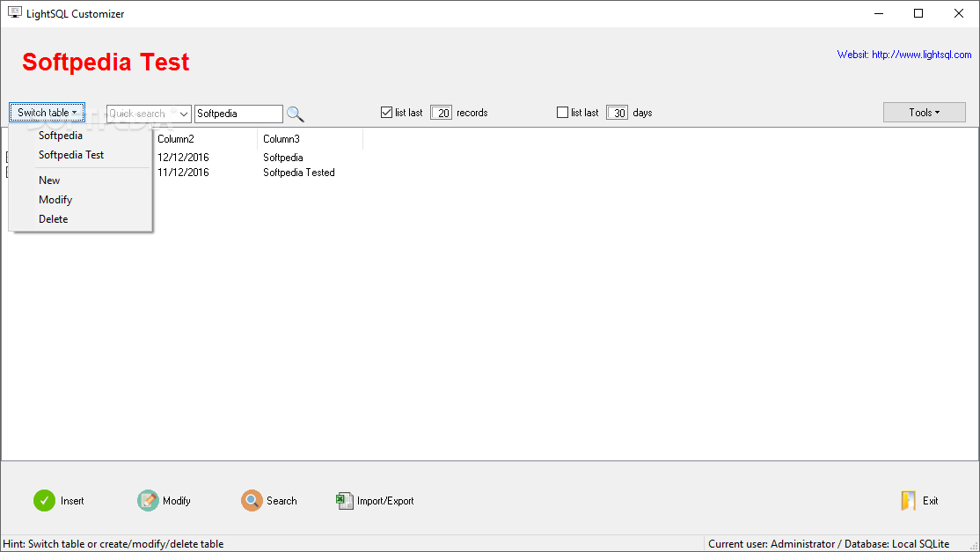980x552 pixels.
Task: Select Softpedia table from the menu
Action: tap(61, 136)
